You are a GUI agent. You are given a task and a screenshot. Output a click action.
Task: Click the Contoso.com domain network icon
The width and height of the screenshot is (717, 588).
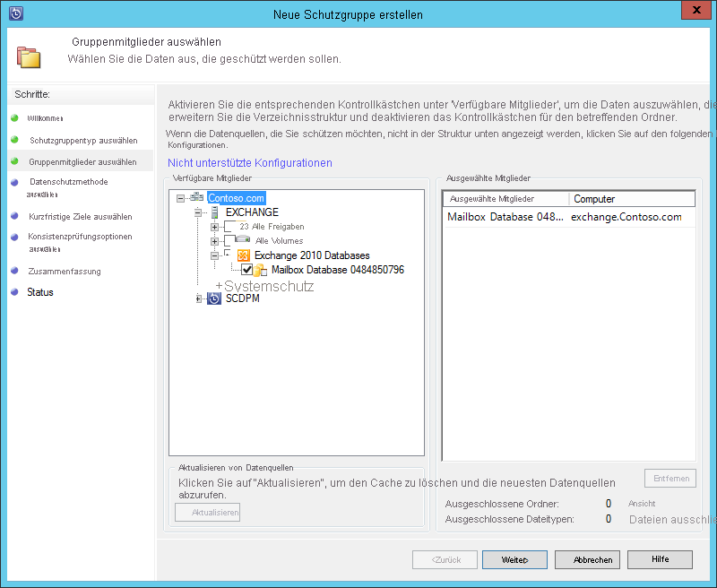[x=196, y=197]
